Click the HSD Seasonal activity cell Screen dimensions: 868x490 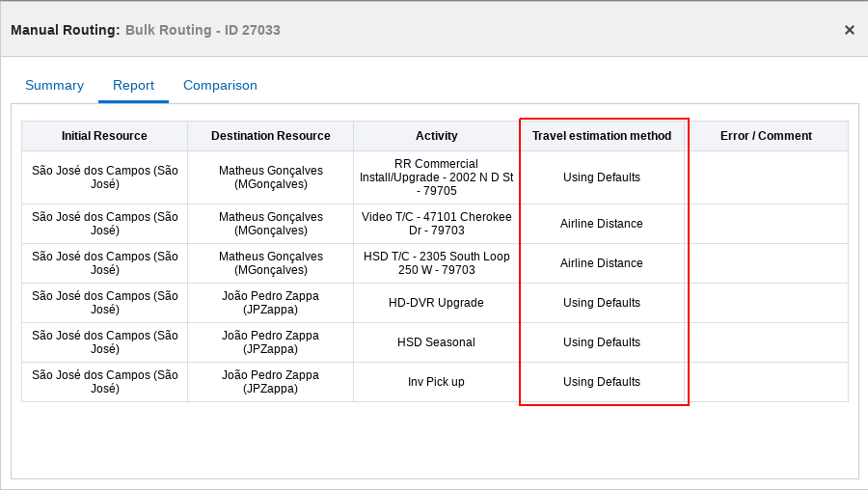click(436, 342)
